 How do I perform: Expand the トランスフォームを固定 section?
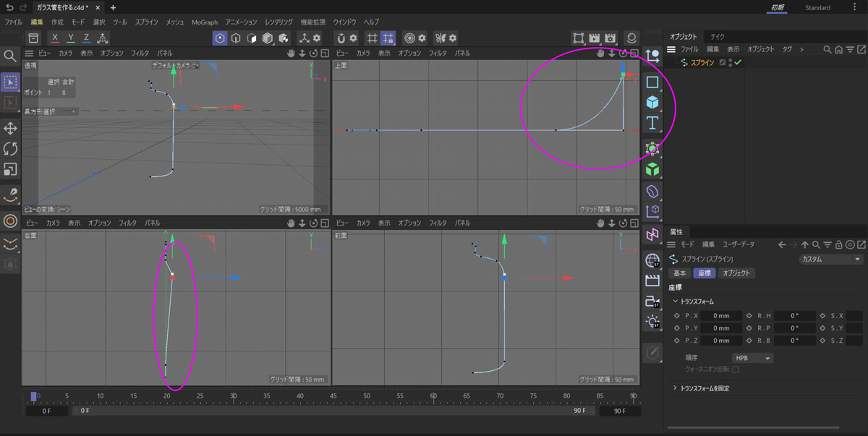click(x=705, y=388)
